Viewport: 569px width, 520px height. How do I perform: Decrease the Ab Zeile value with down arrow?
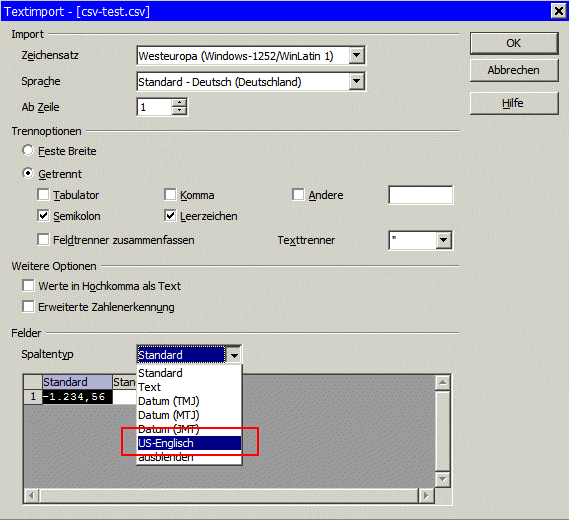pyautogui.click(x=179, y=111)
